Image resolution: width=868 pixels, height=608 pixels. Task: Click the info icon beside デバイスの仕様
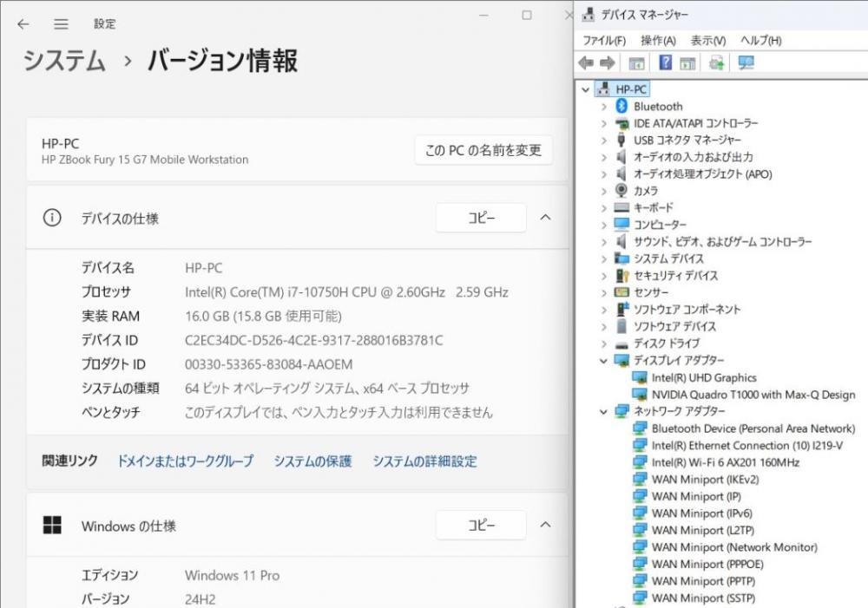pyautogui.click(x=52, y=218)
